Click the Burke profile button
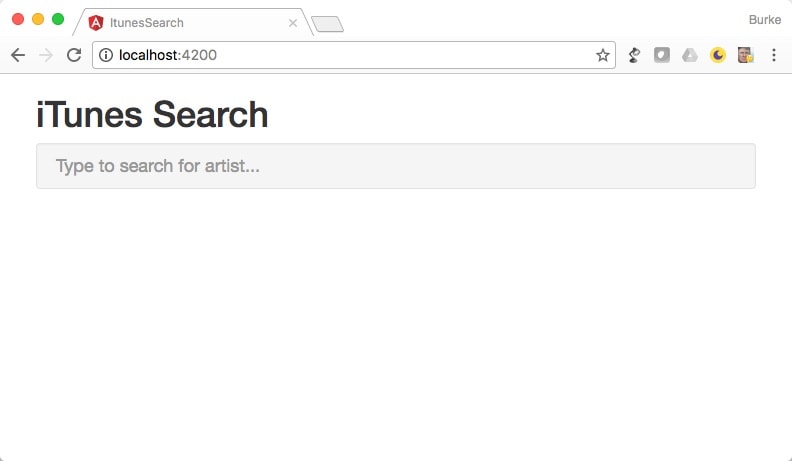The height and width of the screenshot is (461, 792). [x=765, y=20]
